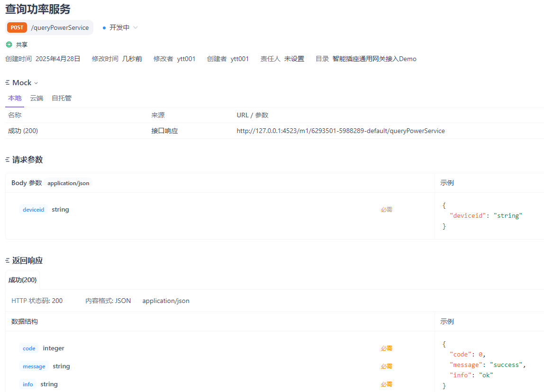544x392 pixels.
Task: Switch to the 自托管 mock tab
Action: tap(62, 98)
